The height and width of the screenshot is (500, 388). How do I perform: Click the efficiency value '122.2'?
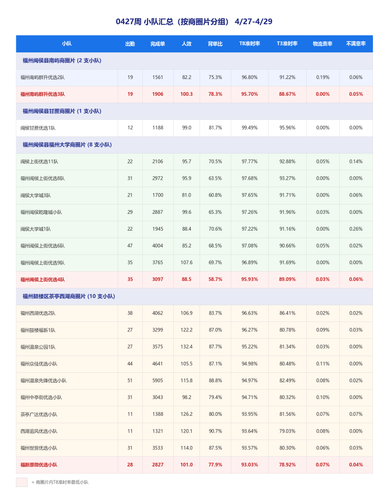(x=187, y=330)
